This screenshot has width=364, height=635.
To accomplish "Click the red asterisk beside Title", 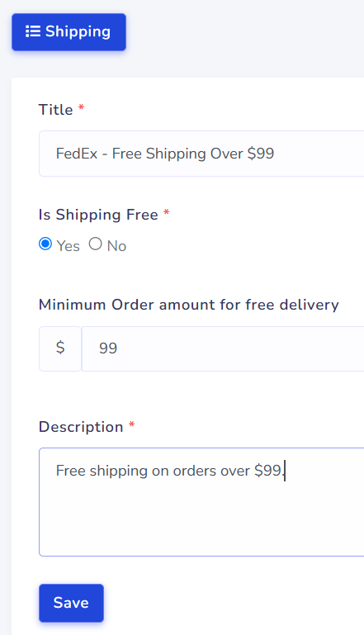I will (x=81, y=107).
